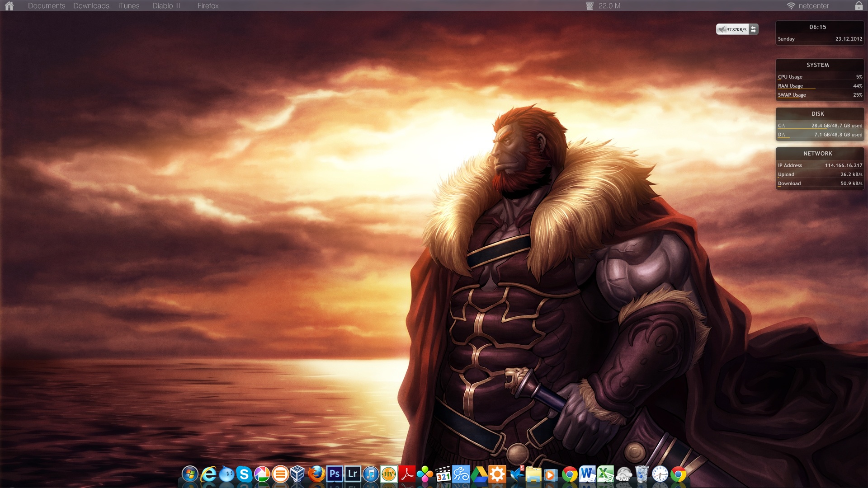868x488 pixels.
Task: Click the Download 50.9 kB/s row
Action: coord(820,183)
